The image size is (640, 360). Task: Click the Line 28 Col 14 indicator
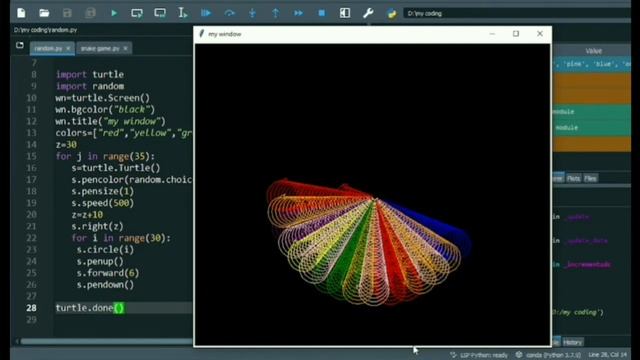[x=607, y=355]
